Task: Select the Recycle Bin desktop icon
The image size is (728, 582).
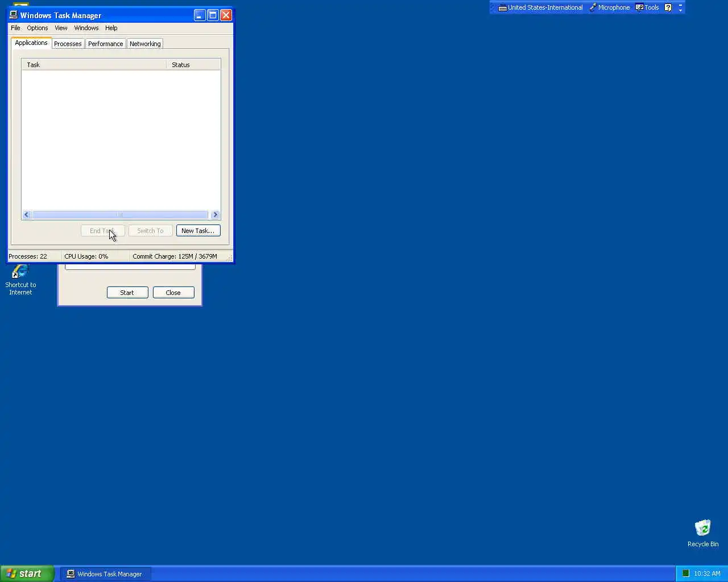Action: coord(703,533)
